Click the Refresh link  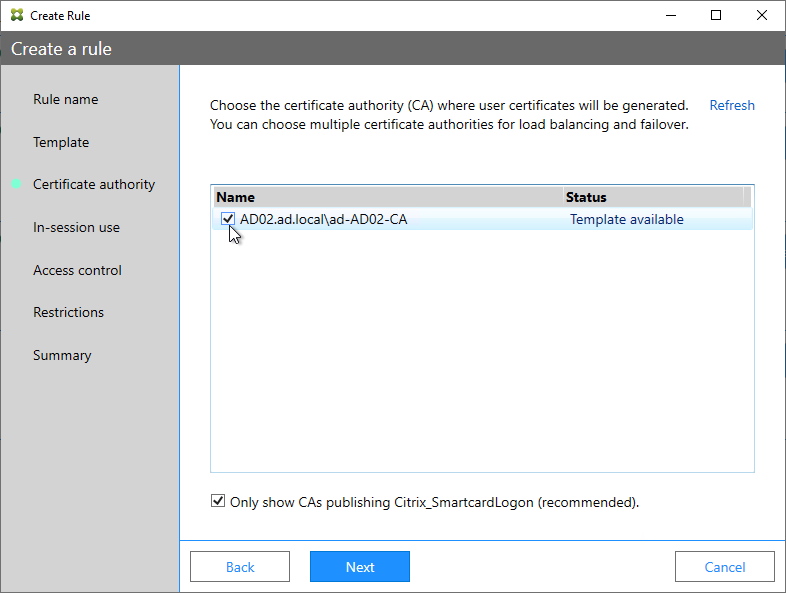[732, 105]
